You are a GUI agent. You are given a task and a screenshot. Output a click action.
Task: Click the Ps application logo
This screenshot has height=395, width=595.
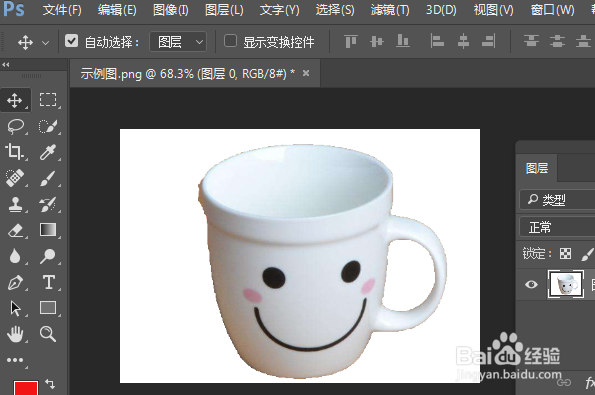pyautogui.click(x=14, y=9)
